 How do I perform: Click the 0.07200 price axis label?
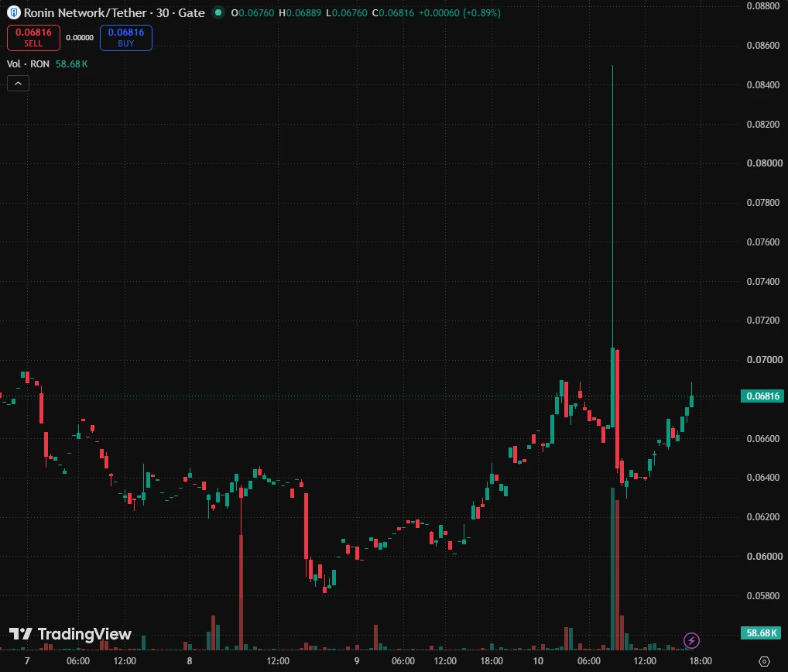pos(763,321)
